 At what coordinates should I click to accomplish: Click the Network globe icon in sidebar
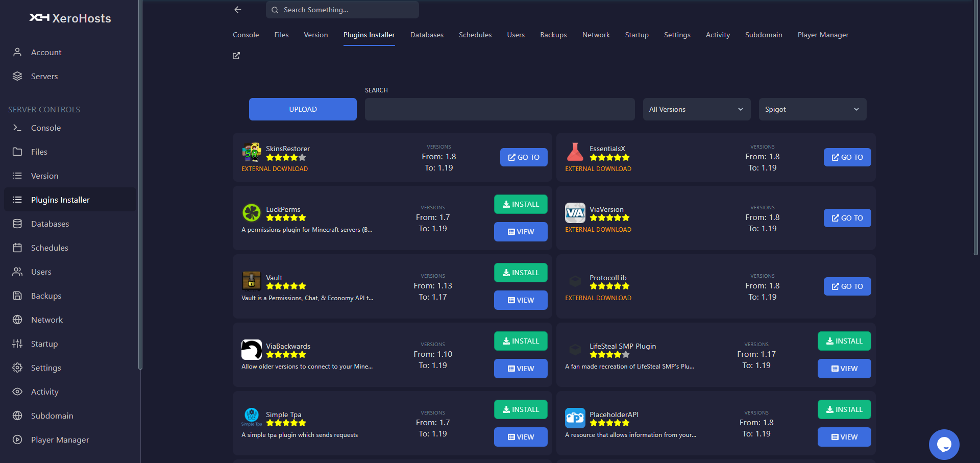[17, 320]
